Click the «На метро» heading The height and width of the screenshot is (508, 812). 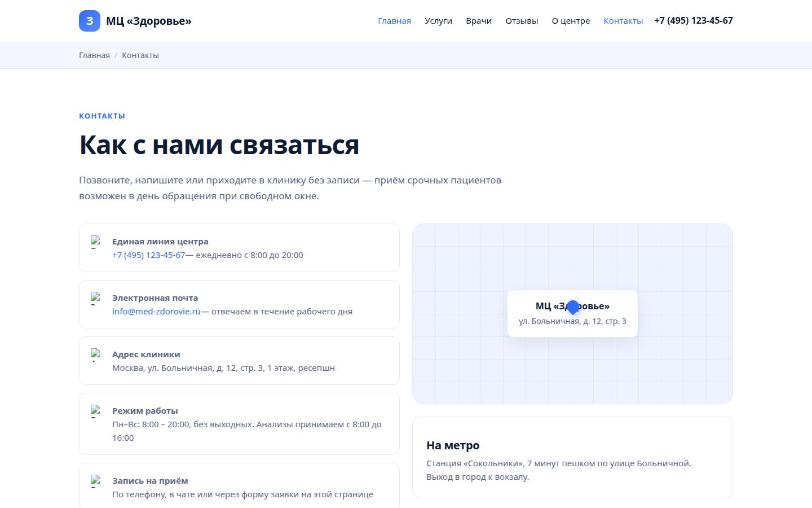coord(453,445)
